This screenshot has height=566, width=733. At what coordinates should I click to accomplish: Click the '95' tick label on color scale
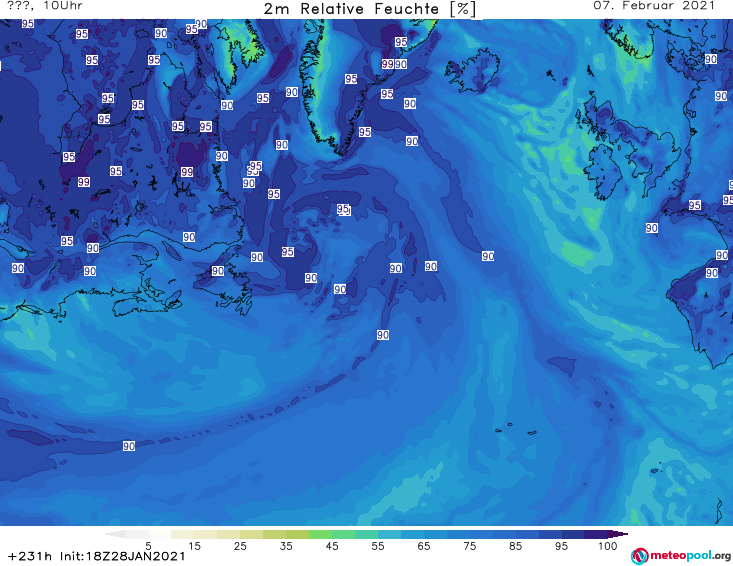[x=561, y=546]
